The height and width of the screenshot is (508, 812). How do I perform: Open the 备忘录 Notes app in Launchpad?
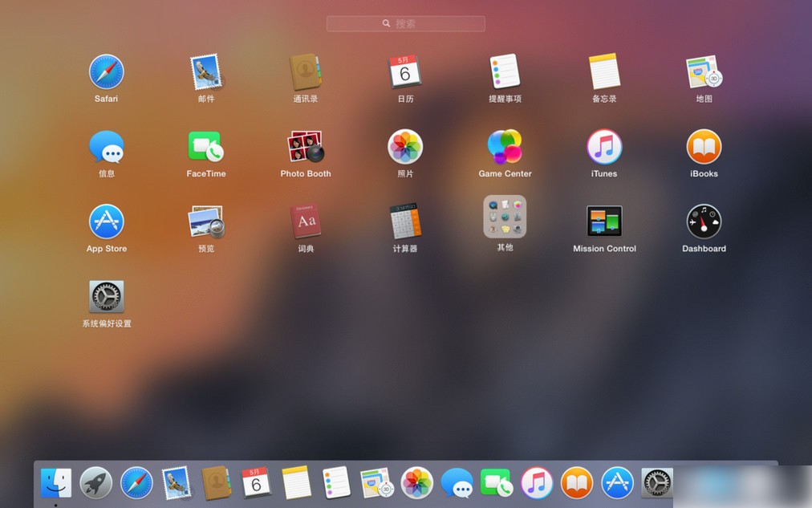604,71
